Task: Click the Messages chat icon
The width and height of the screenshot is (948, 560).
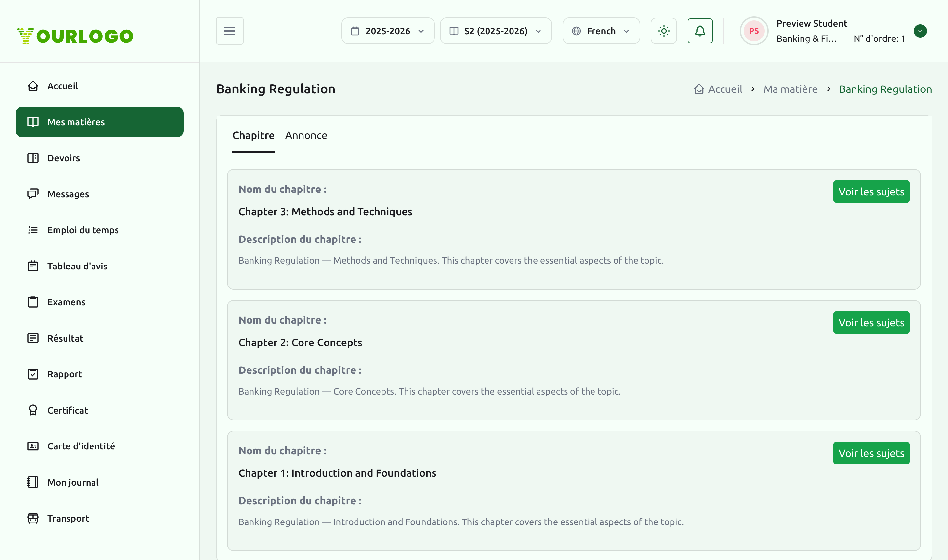Action: pyautogui.click(x=33, y=194)
